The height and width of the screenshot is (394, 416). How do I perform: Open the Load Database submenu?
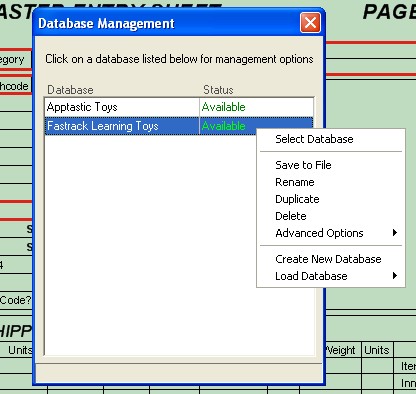point(330,276)
